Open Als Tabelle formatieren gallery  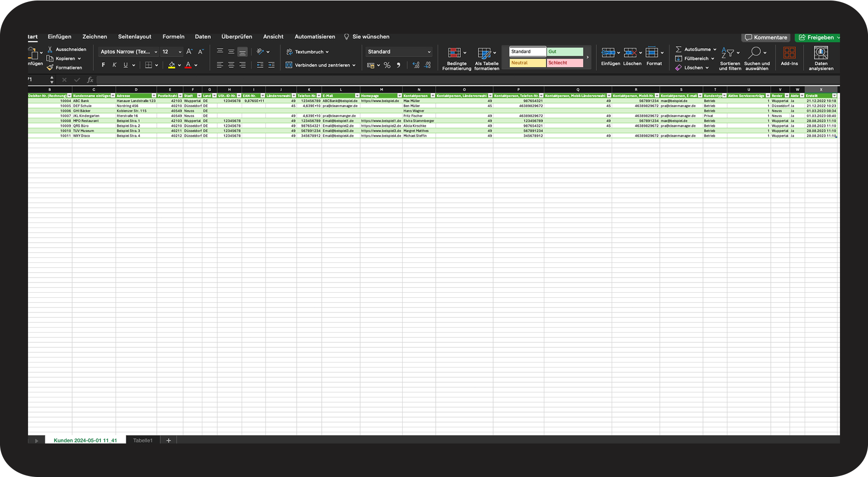pos(486,59)
